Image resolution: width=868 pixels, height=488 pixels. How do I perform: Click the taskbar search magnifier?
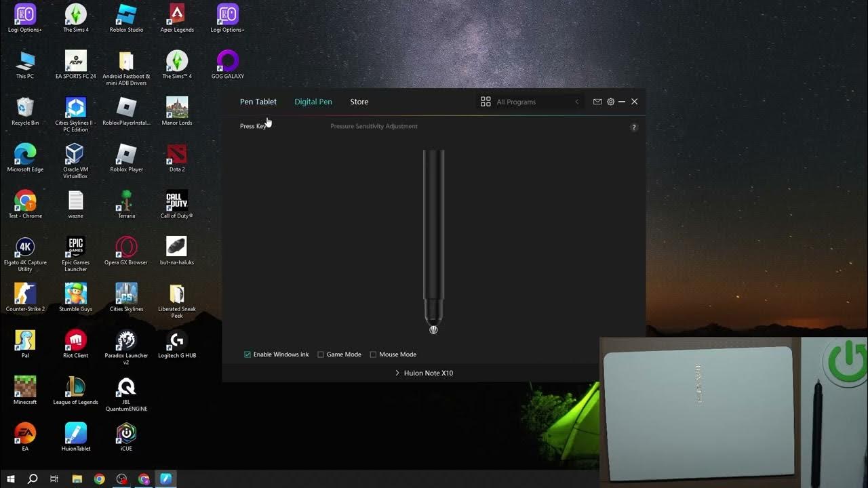click(x=32, y=479)
